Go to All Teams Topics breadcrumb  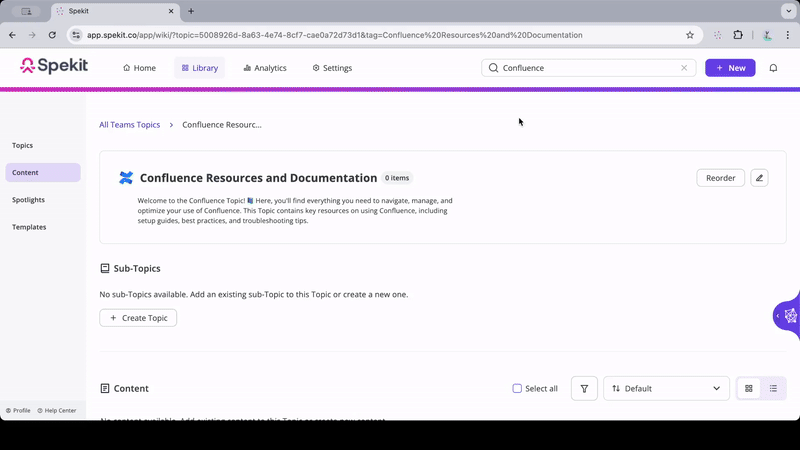coord(130,124)
